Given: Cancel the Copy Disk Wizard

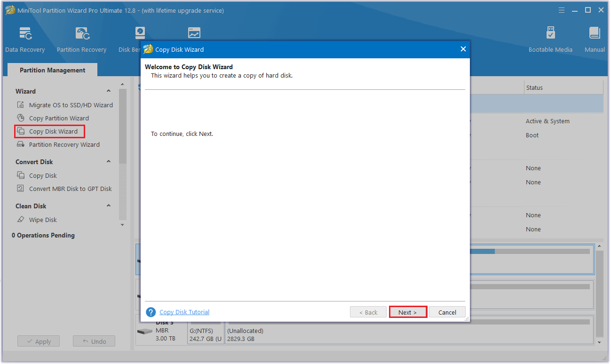Looking at the screenshot, I should point(447,312).
